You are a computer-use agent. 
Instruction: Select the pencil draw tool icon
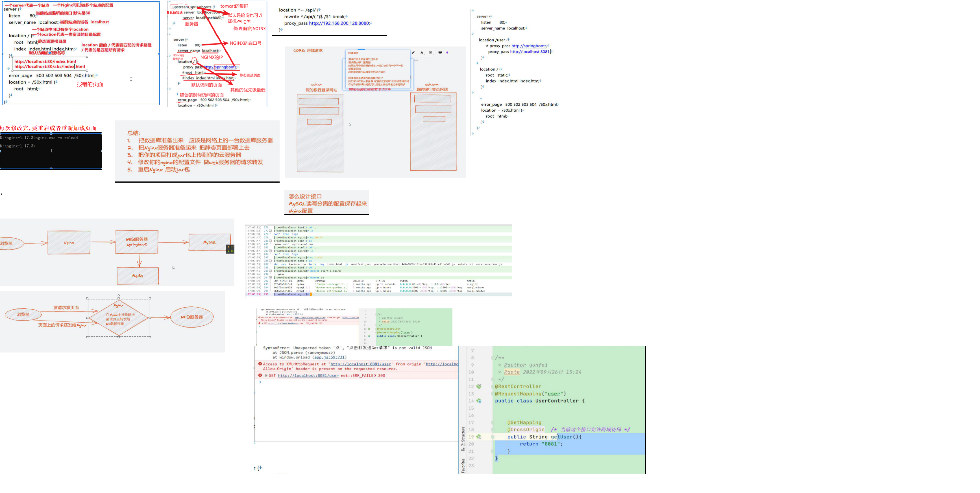pyautogui.click(x=413, y=53)
